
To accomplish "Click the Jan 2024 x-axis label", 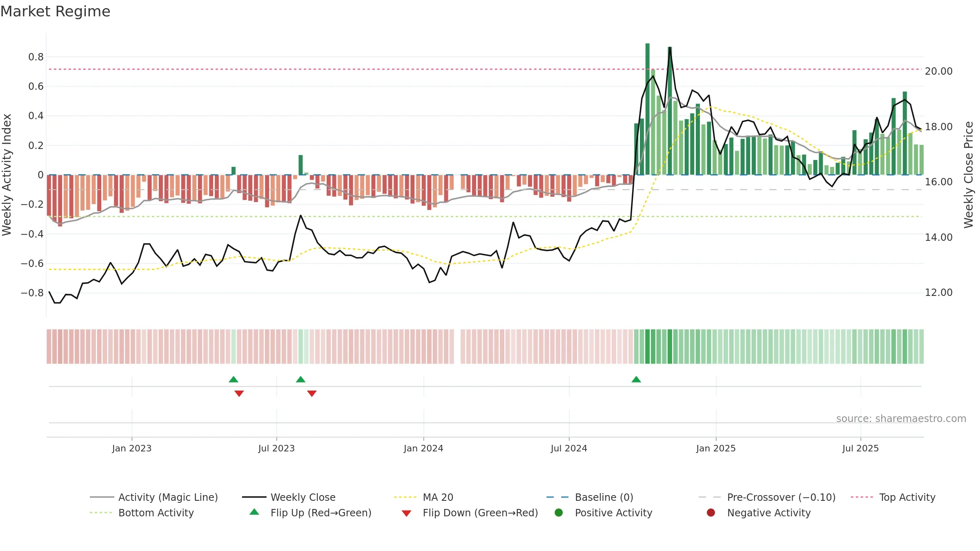I will click(x=423, y=449).
